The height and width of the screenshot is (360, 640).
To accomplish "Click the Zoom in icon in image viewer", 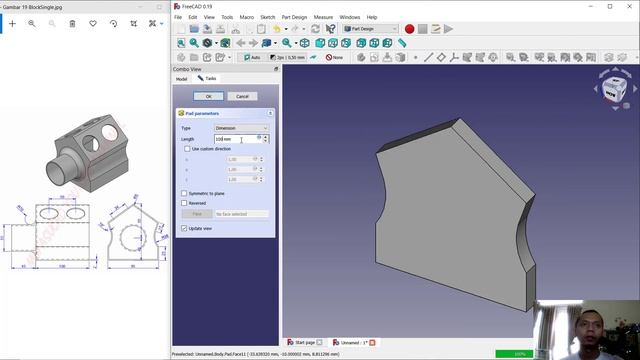I will coord(32,24).
